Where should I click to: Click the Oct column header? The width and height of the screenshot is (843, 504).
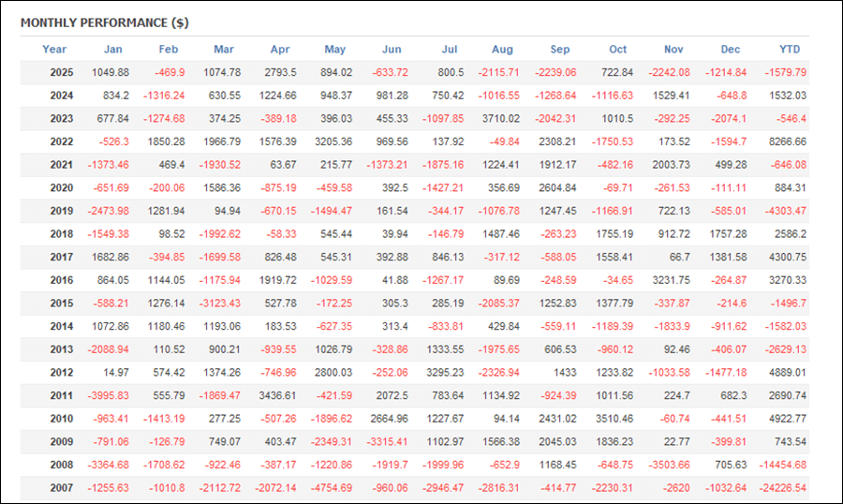[x=617, y=49]
